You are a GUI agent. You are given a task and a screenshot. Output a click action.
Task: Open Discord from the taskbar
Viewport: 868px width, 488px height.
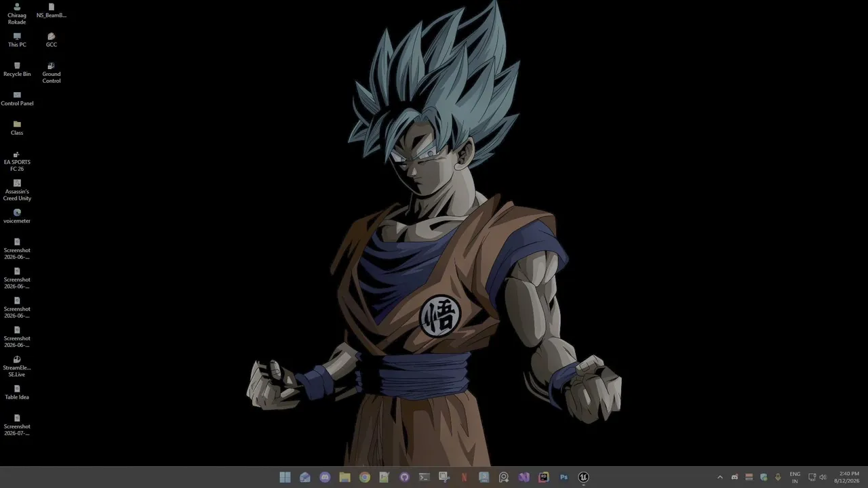point(325,477)
